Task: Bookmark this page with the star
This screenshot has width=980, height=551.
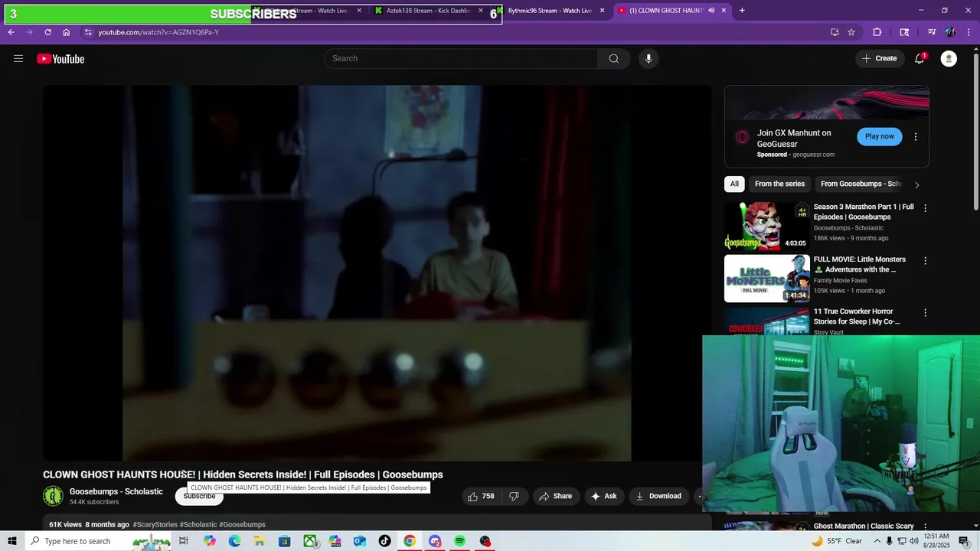Action: click(851, 32)
